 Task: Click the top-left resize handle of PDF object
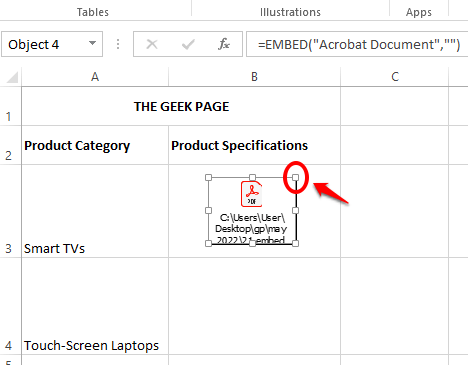pos(208,177)
